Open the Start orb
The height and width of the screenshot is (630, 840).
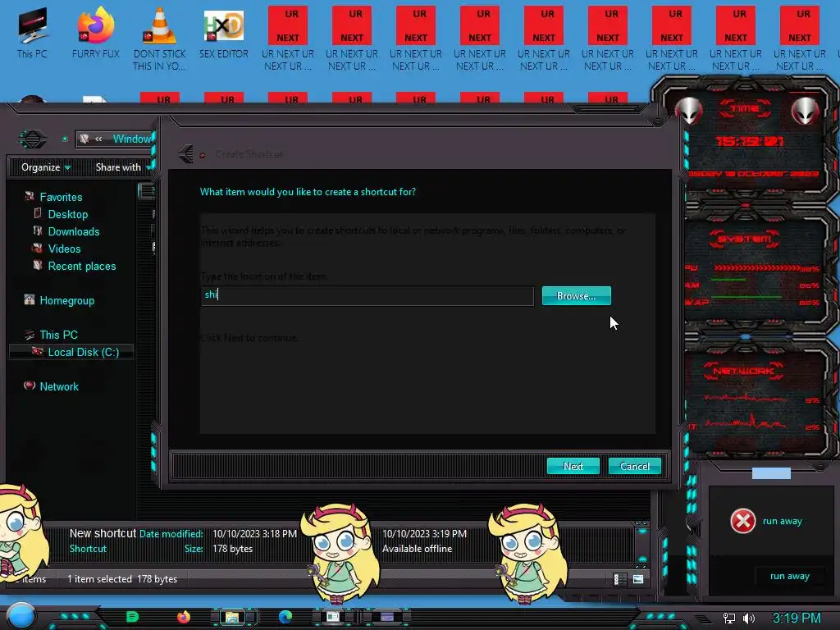click(x=21, y=616)
